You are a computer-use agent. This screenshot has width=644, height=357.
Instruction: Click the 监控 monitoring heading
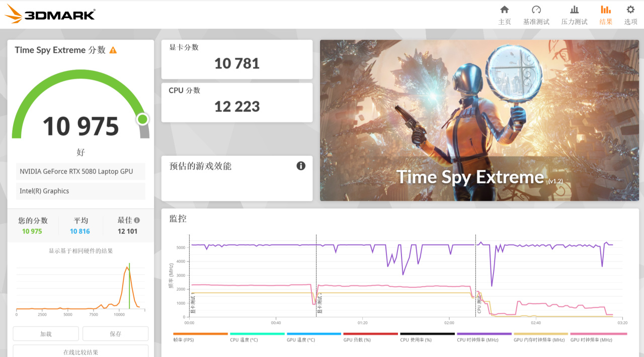(178, 219)
